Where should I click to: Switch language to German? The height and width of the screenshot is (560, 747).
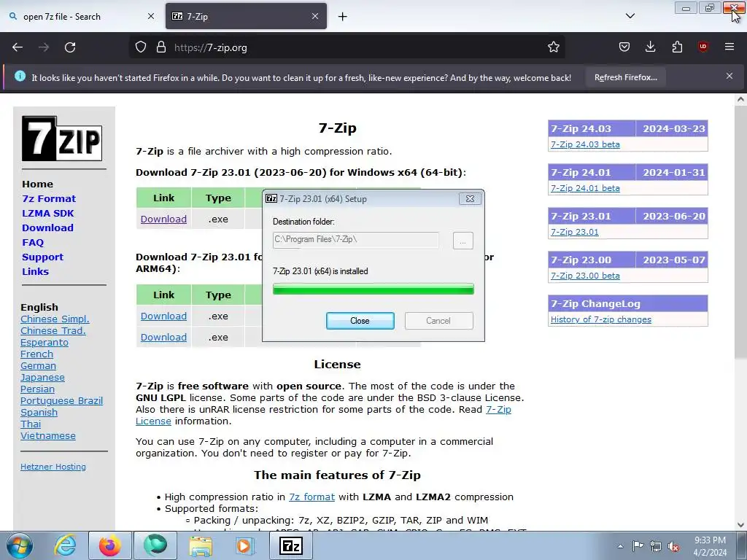(38, 366)
